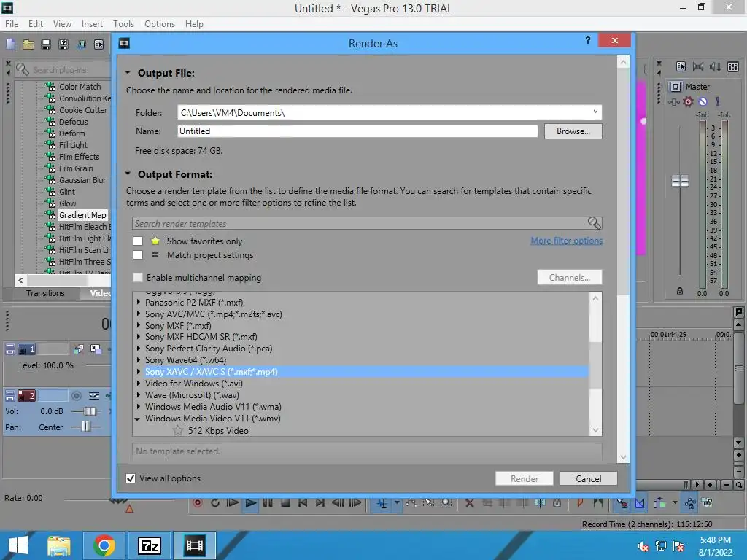Click Go to start transport button
747x560 pixels.
303,503
